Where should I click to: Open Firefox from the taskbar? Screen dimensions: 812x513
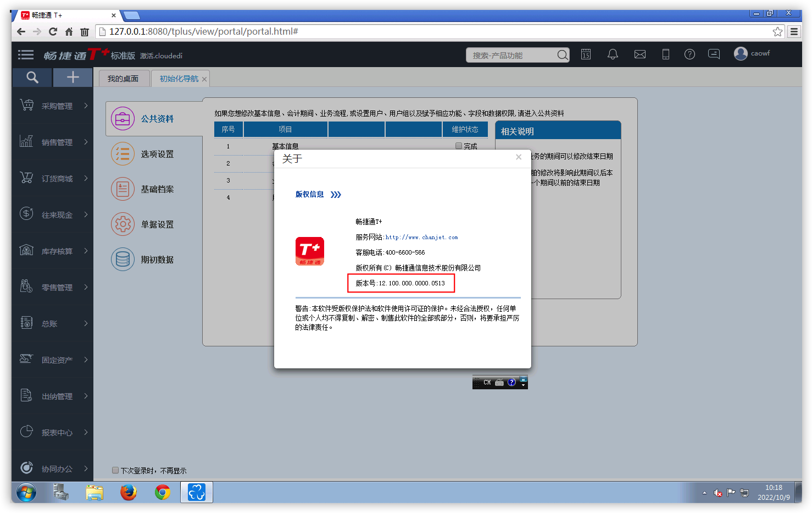point(129,492)
